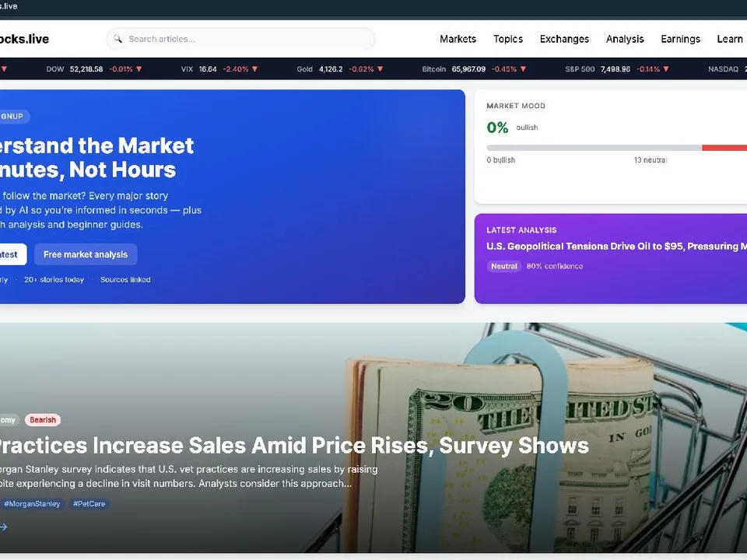Open the Markets menu item
Screen dimensions: 747x560
click(458, 39)
